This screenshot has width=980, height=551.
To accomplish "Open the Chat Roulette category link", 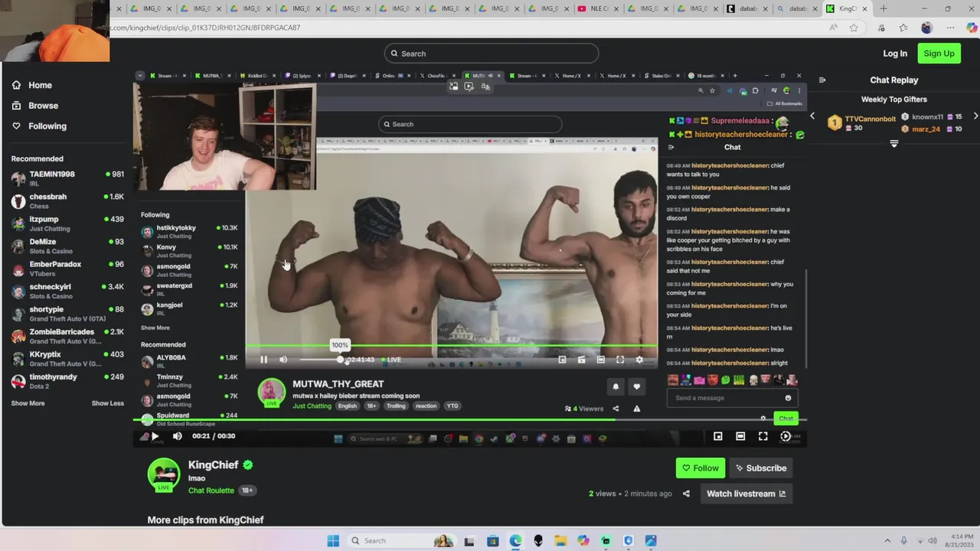I will click(211, 490).
